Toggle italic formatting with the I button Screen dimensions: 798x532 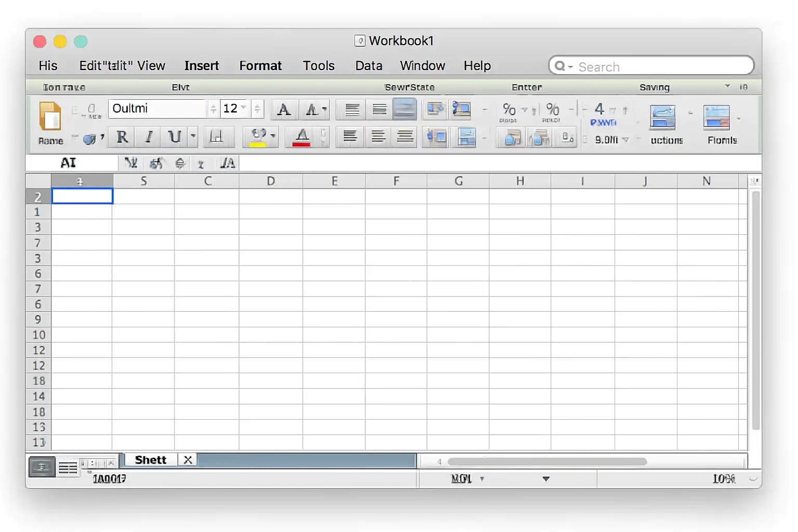click(149, 137)
